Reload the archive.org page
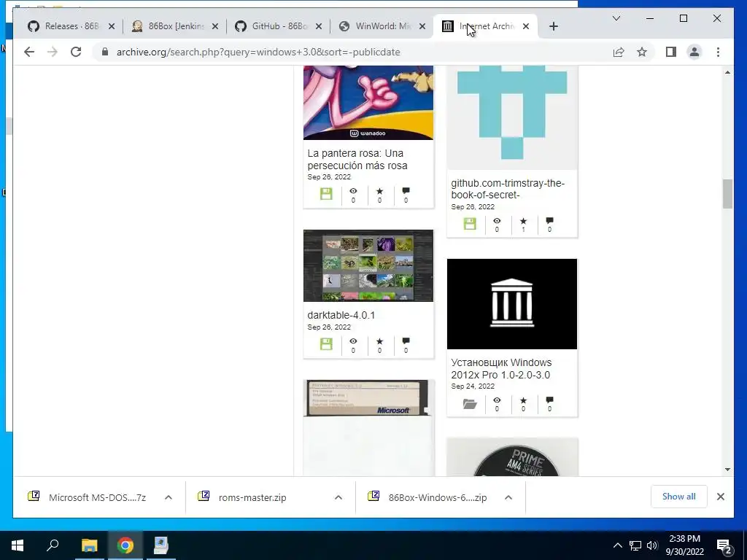 point(76,52)
